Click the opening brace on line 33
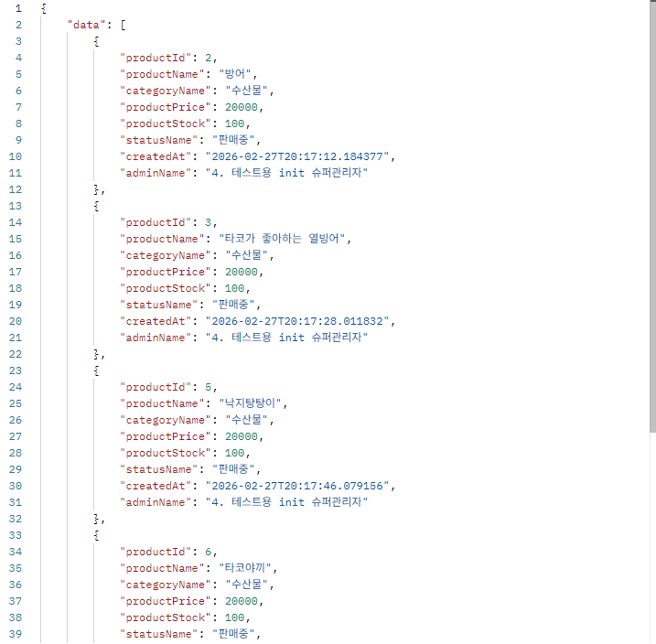The width and height of the screenshot is (656, 644). click(97, 535)
